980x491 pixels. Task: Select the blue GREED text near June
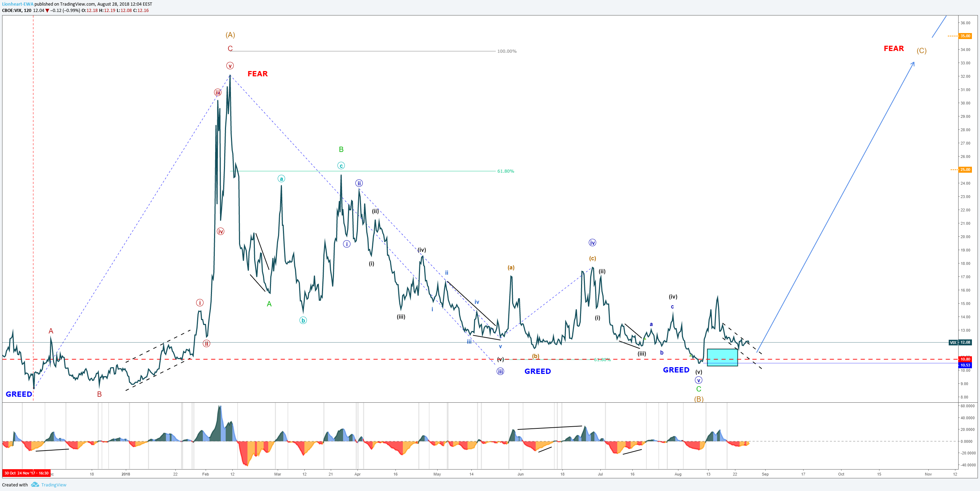[x=537, y=371]
